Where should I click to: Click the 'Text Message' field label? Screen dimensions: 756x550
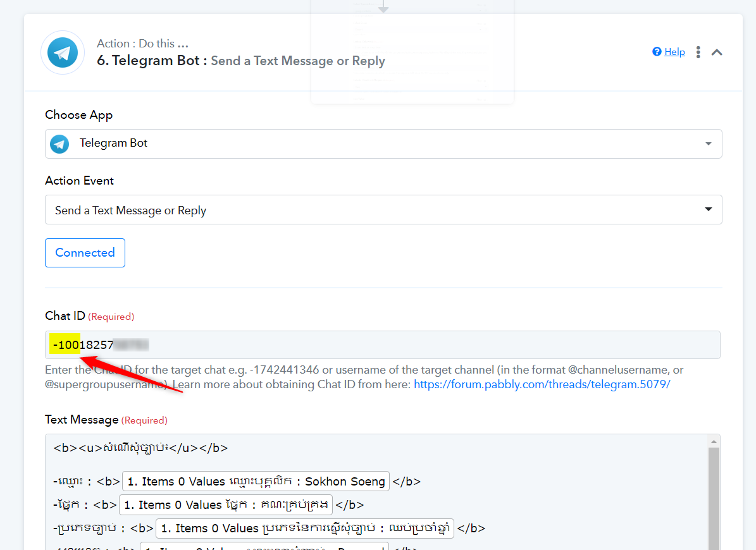point(82,420)
